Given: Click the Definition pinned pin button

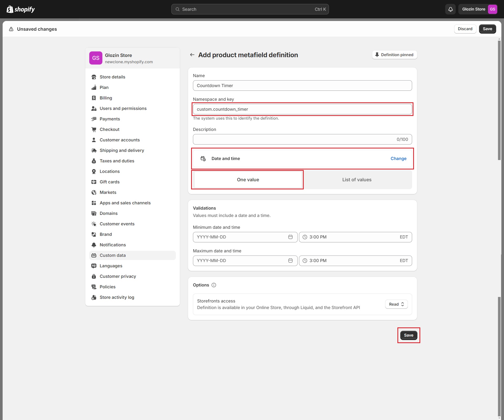Looking at the screenshot, I should pyautogui.click(x=394, y=55).
